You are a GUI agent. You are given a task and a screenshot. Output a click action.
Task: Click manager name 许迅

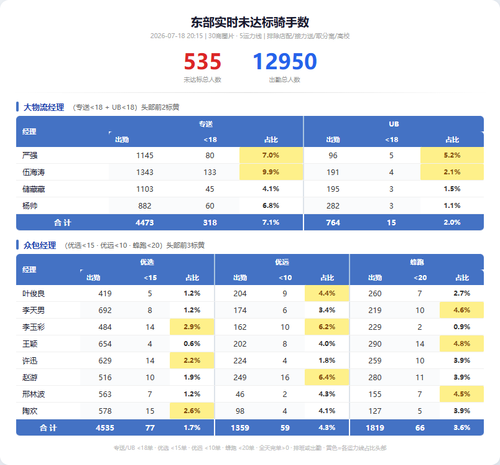[30, 361]
